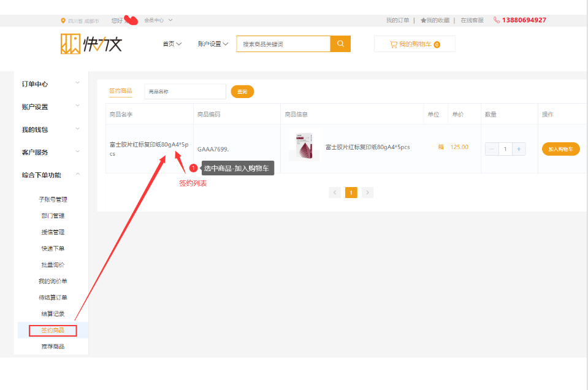This screenshot has width=588, height=390.
Task: Select 签约商品 in the sidebar
Action: [53, 331]
